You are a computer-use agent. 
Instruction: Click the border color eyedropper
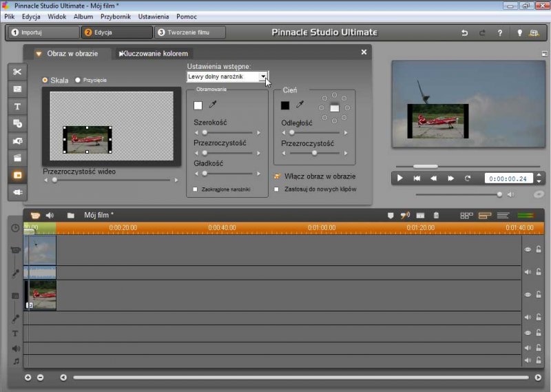click(213, 105)
